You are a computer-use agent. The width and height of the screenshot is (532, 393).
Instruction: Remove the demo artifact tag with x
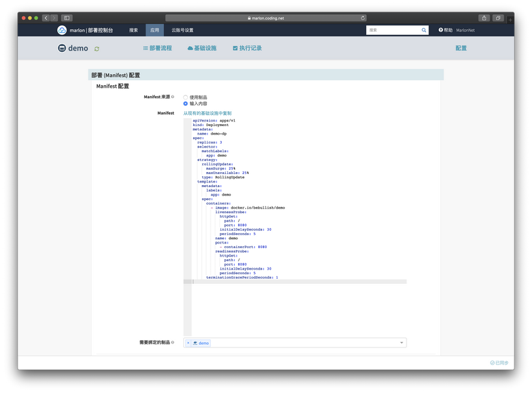(189, 343)
